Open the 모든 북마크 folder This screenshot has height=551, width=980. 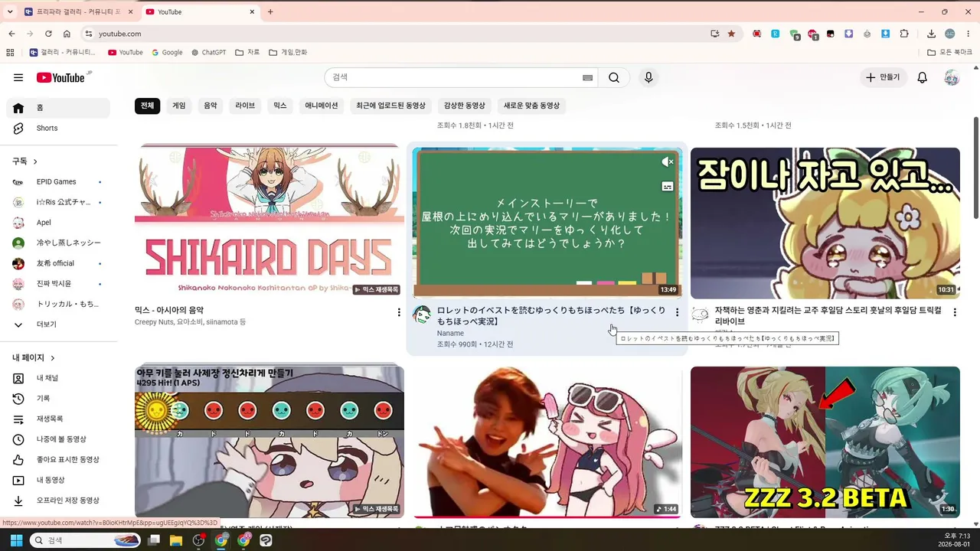click(949, 52)
